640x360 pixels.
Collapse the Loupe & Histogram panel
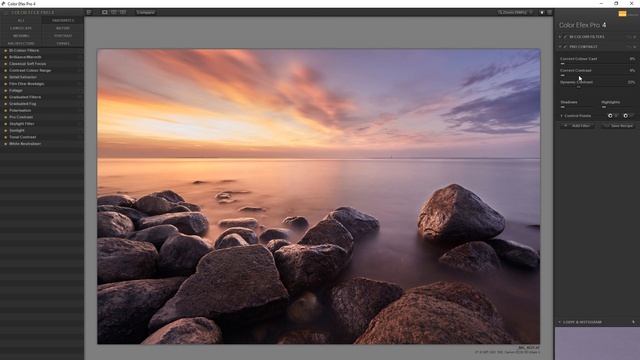pyautogui.click(x=560, y=322)
